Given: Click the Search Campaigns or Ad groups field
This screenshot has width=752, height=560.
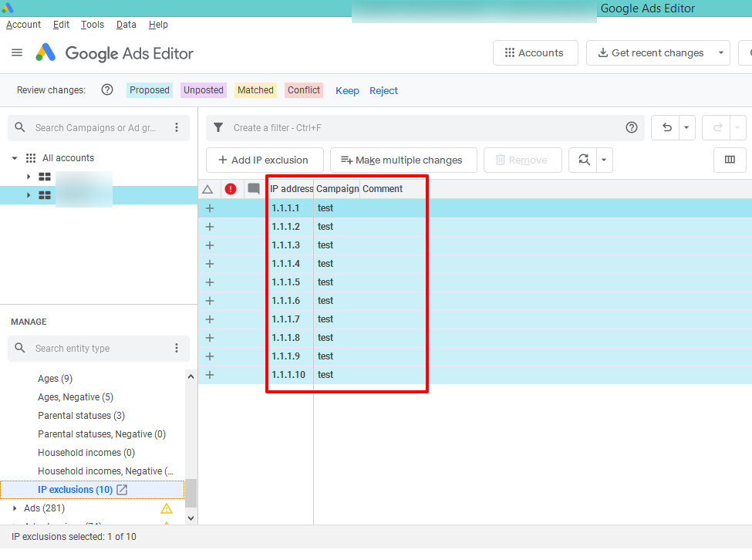Looking at the screenshot, I should (x=98, y=127).
